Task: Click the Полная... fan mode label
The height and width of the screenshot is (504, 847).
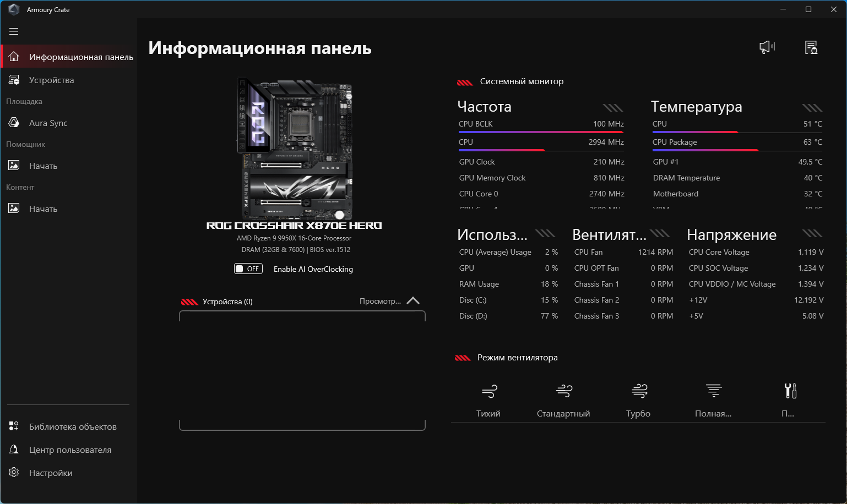Action: [713, 414]
